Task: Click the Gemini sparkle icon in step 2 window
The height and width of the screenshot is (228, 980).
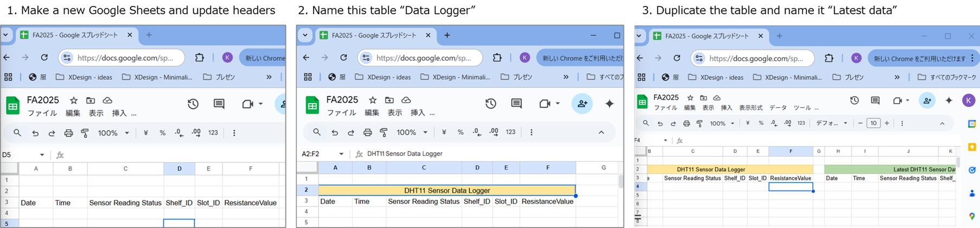Action: (x=609, y=103)
